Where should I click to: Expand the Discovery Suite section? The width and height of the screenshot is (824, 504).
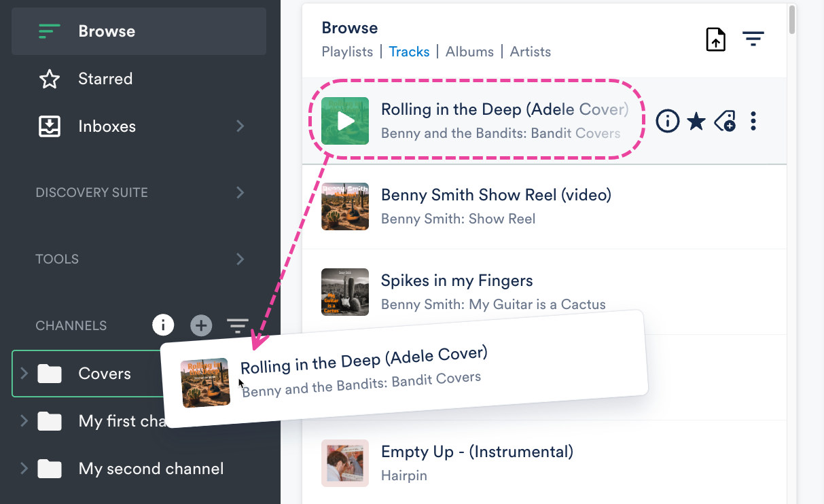240,193
